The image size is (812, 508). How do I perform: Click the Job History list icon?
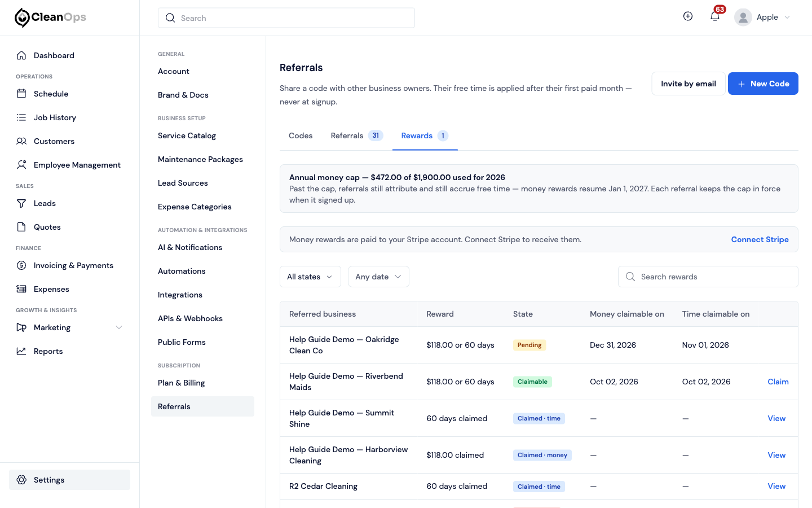21,117
